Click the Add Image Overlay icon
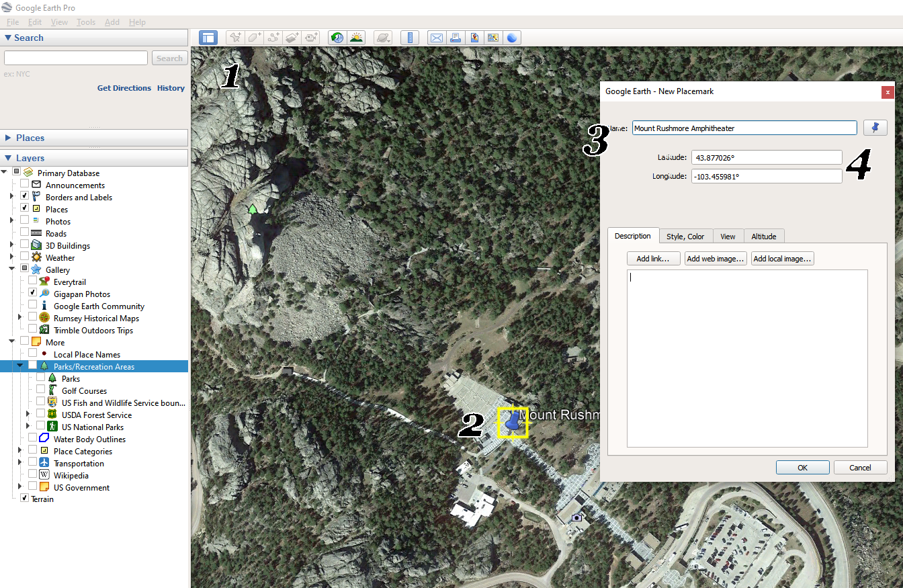 pos(292,38)
